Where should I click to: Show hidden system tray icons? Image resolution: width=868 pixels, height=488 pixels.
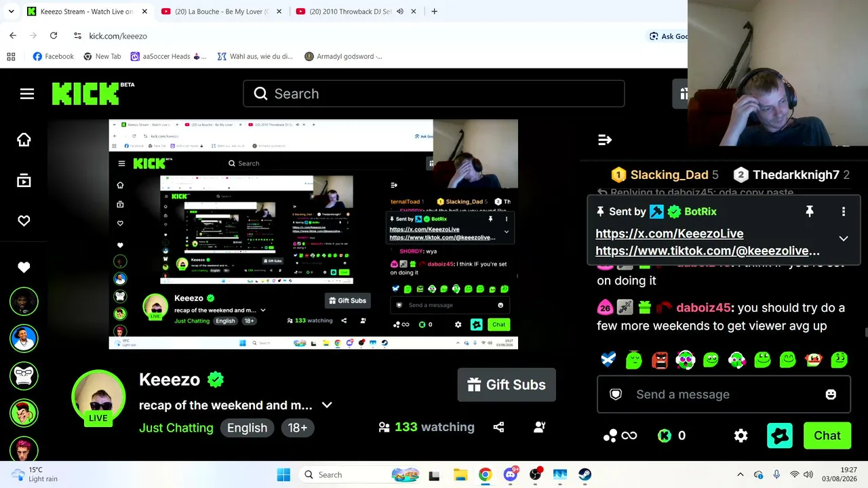pos(741,474)
